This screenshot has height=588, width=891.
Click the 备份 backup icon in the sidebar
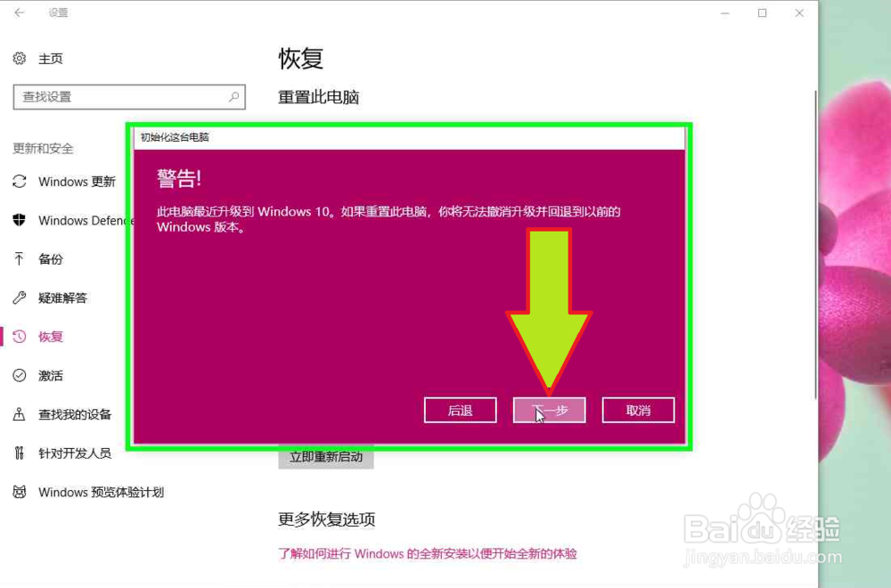point(20,258)
